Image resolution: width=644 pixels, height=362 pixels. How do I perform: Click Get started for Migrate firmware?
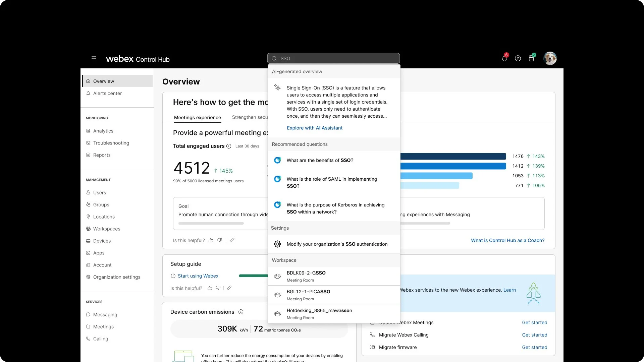pos(534,347)
